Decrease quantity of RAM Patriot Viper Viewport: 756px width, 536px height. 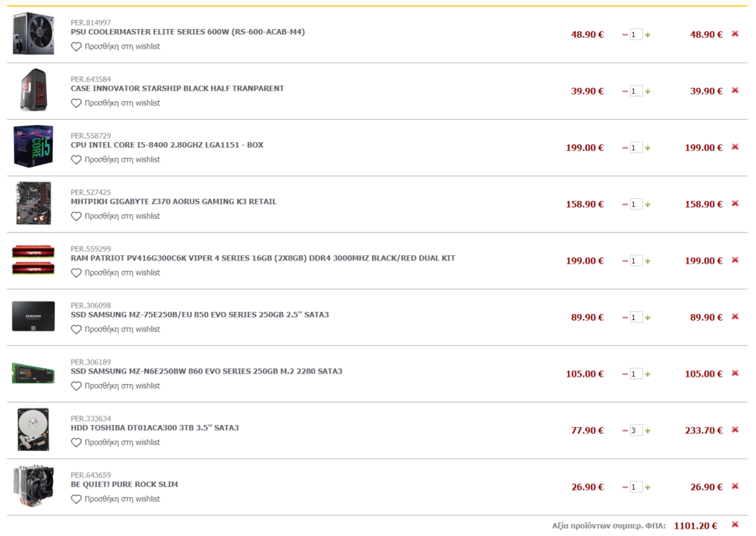click(x=625, y=261)
